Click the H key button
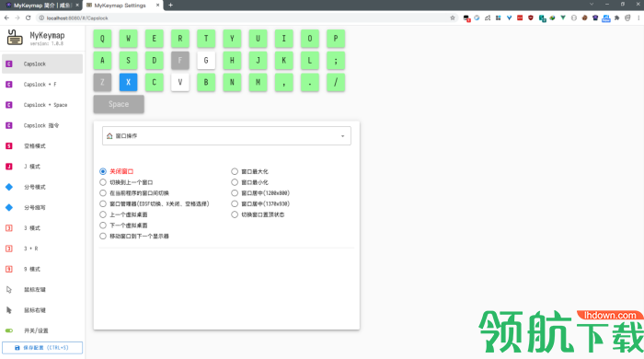Screen dimensions: 644x359 coord(232,61)
